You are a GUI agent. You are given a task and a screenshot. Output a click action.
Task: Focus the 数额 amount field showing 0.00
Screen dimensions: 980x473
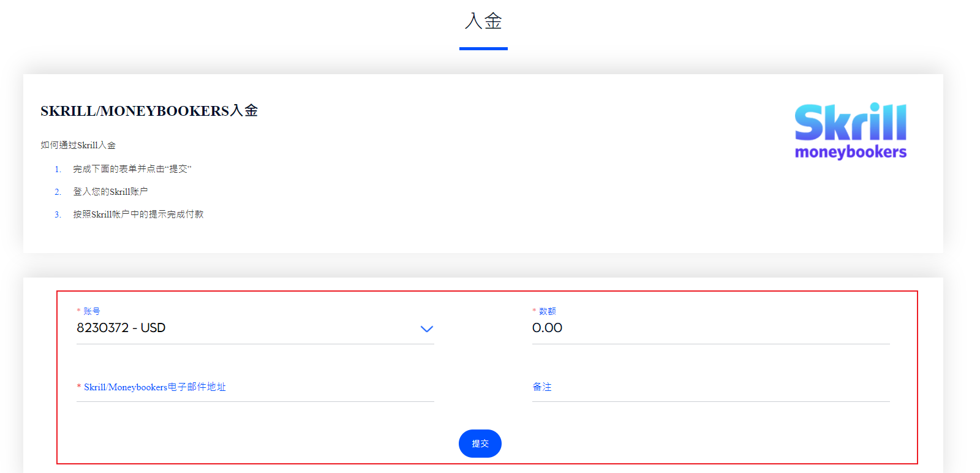point(710,328)
